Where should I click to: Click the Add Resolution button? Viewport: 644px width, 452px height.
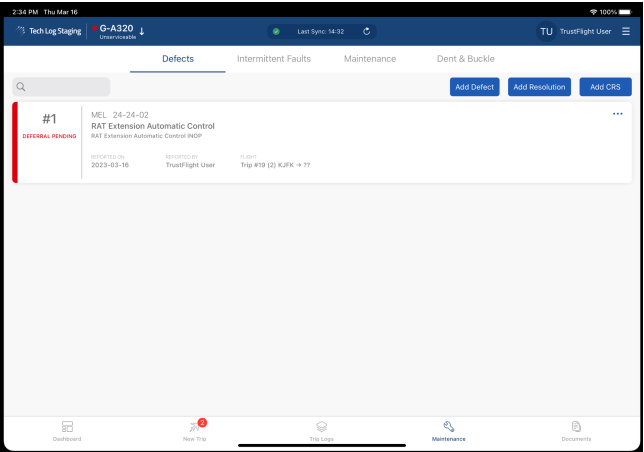pos(540,87)
